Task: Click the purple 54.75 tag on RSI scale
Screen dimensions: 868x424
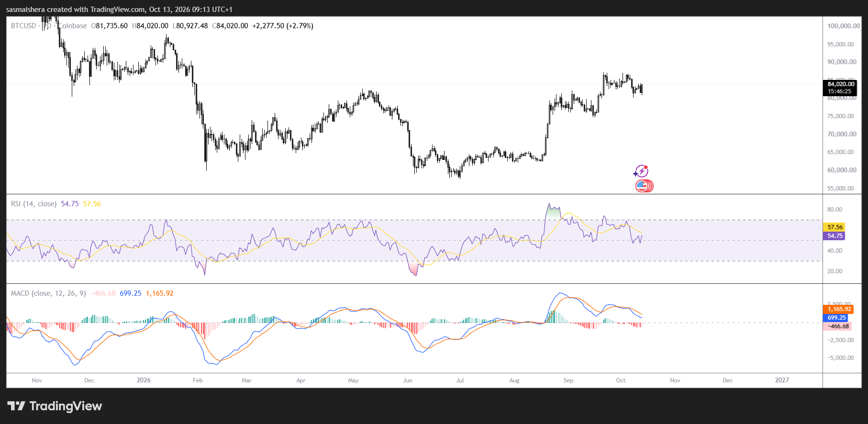Action: click(834, 236)
